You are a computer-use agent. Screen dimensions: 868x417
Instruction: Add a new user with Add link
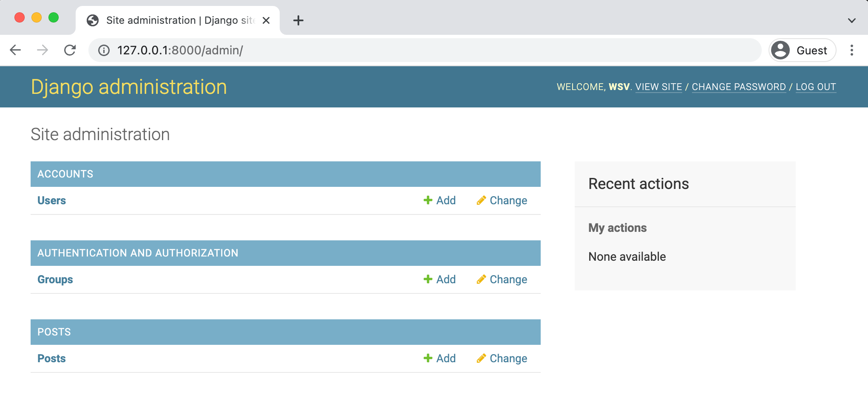pyautogui.click(x=440, y=200)
